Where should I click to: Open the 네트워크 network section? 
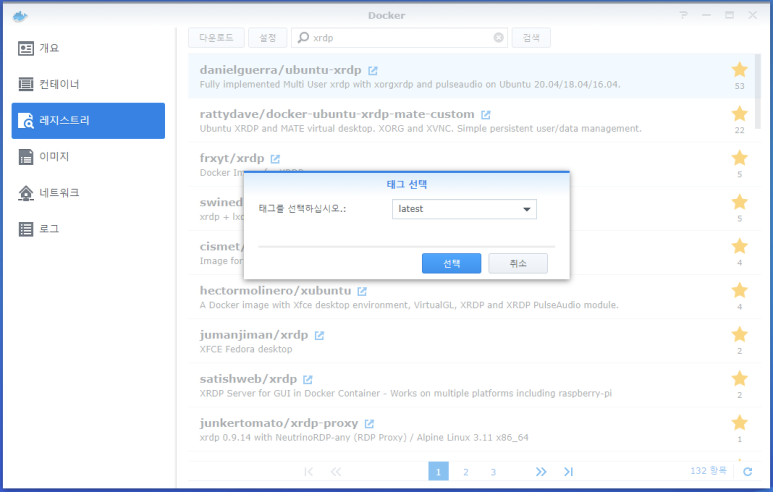[x=88, y=192]
